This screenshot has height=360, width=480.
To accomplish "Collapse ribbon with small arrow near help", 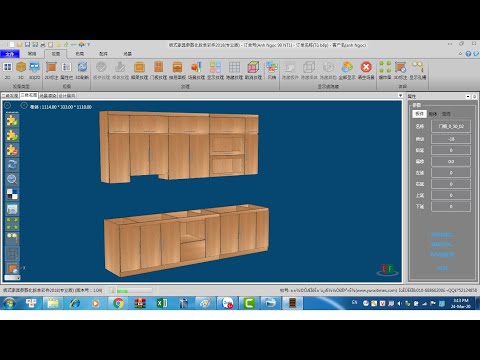I will click(461, 54).
